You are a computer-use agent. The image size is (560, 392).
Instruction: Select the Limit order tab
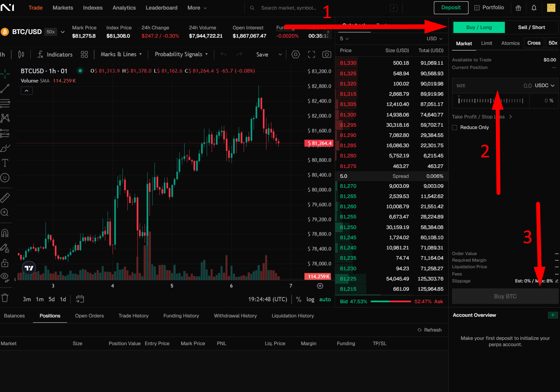(486, 43)
